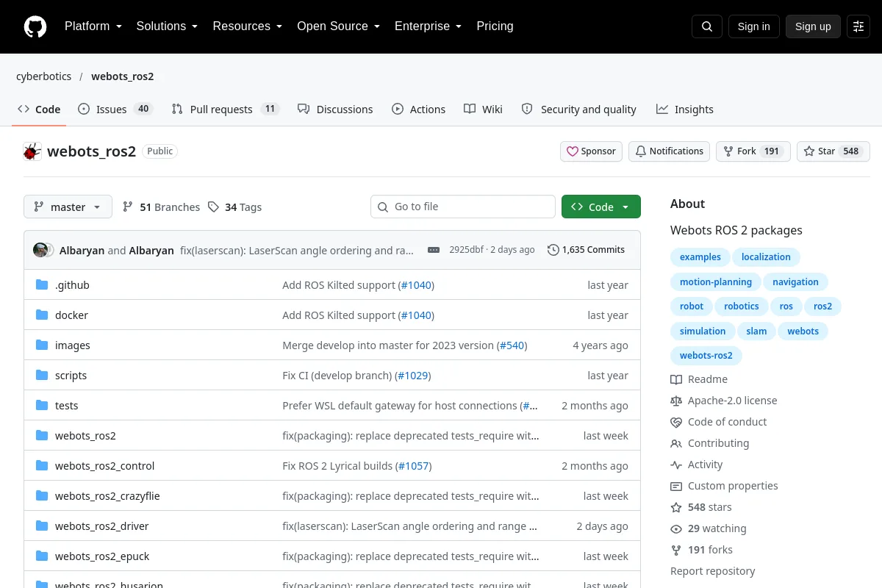Click the Albaryan commit author avatar
The image size is (882, 588).
coord(40,250)
